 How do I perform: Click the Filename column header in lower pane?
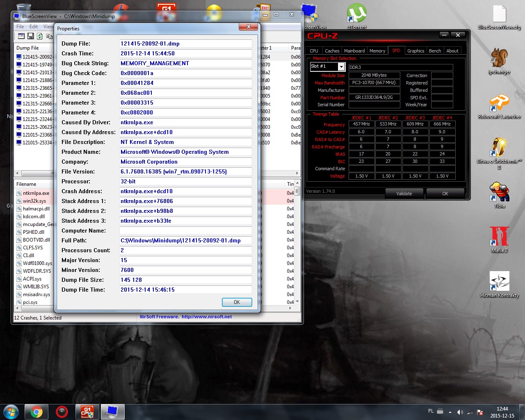pos(34,184)
